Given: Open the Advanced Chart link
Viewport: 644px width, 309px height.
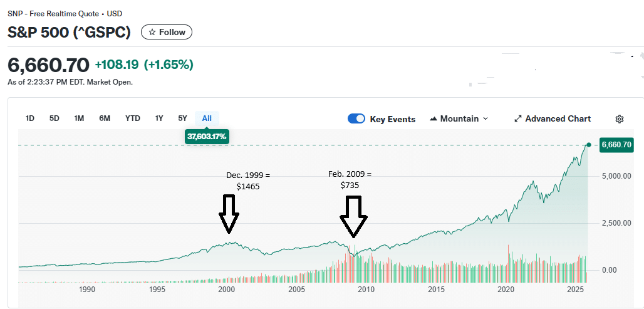Looking at the screenshot, I should [558, 118].
